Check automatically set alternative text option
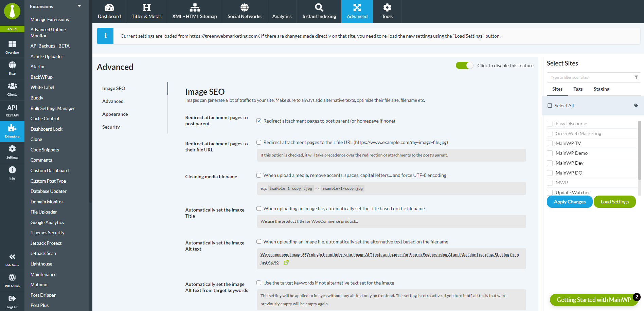 click(259, 242)
